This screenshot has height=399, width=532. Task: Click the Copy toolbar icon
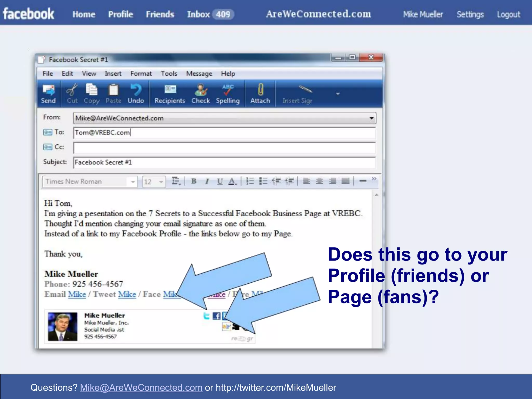[91, 90]
